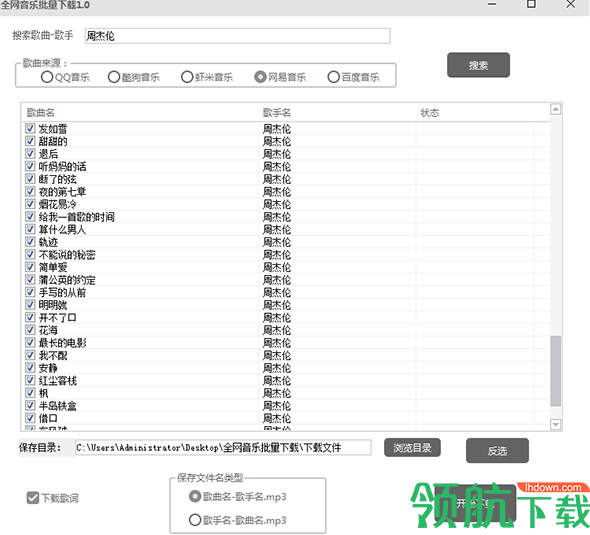This screenshot has width=590, height=535.
Task: Click the song list scroll-down arrow
Action: coord(555,424)
